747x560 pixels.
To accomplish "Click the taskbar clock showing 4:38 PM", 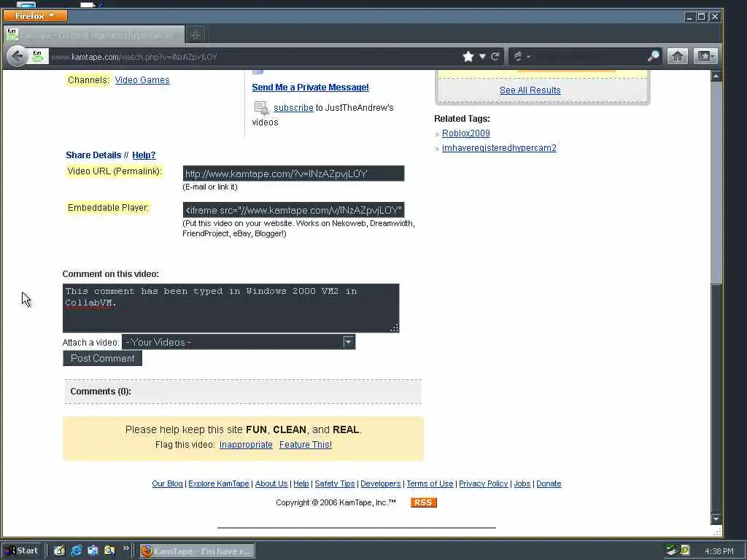I will (719, 551).
